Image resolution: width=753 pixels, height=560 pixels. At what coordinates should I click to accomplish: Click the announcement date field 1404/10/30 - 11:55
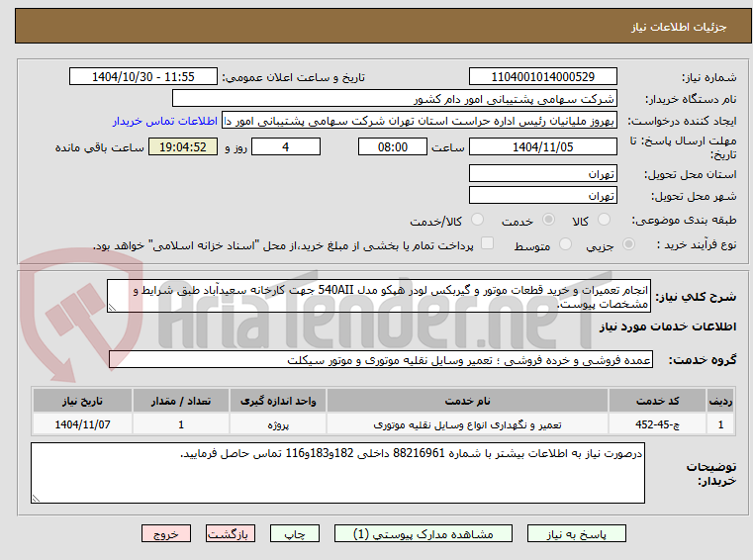pyautogui.click(x=143, y=77)
